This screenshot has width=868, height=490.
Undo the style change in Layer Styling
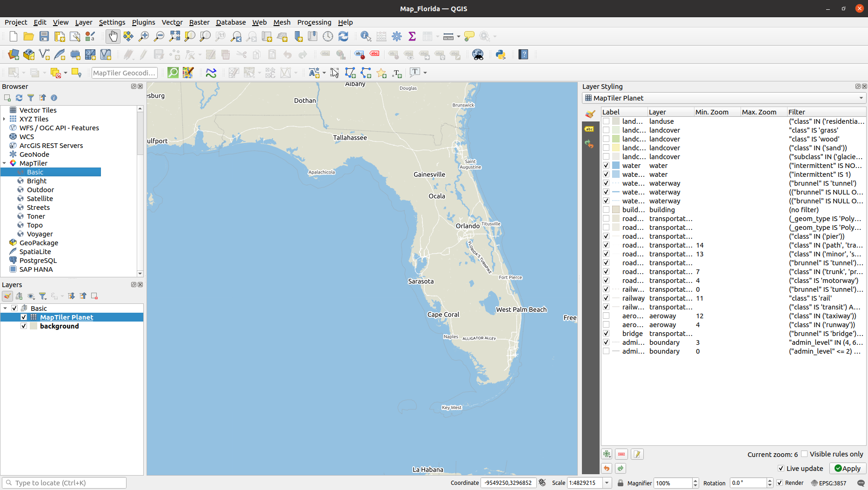607,469
